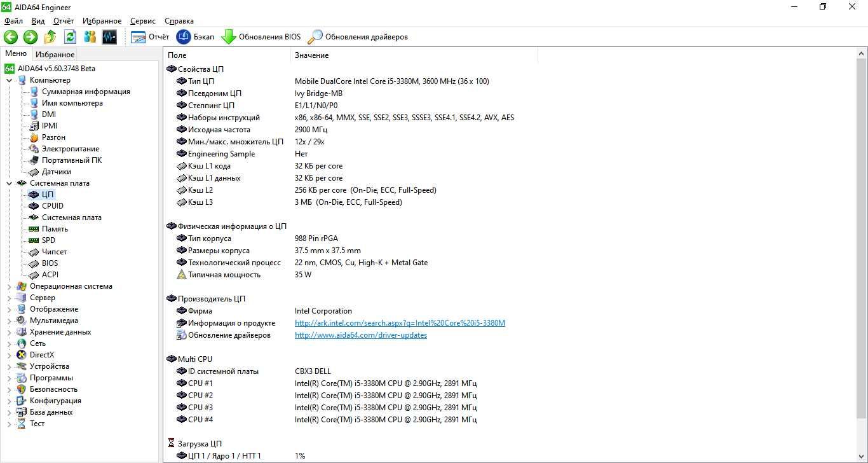
Task: Select Суммарная информация in the tree
Action: pyautogui.click(x=86, y=92)
